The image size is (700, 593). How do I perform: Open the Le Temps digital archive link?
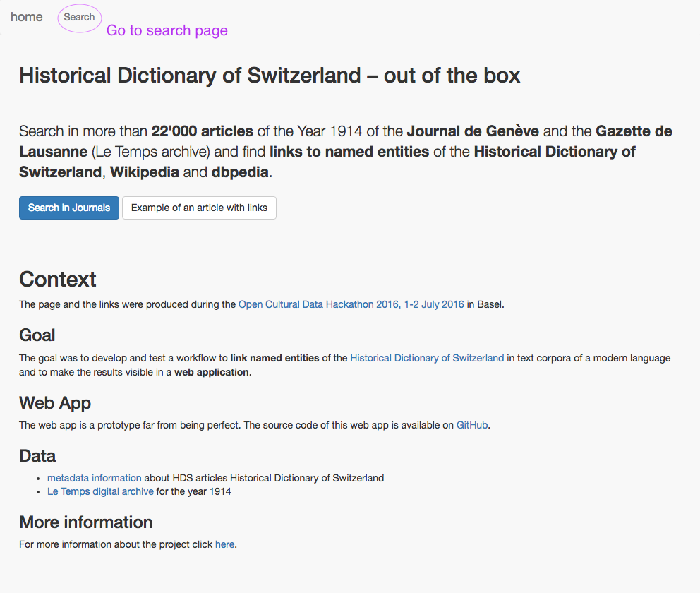point(100,491)
